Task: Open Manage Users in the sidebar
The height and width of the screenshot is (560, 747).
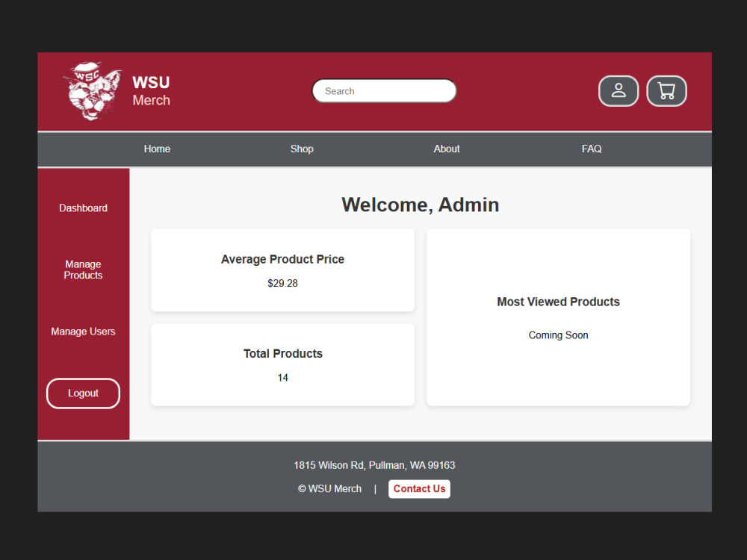Action: point(84,332)
